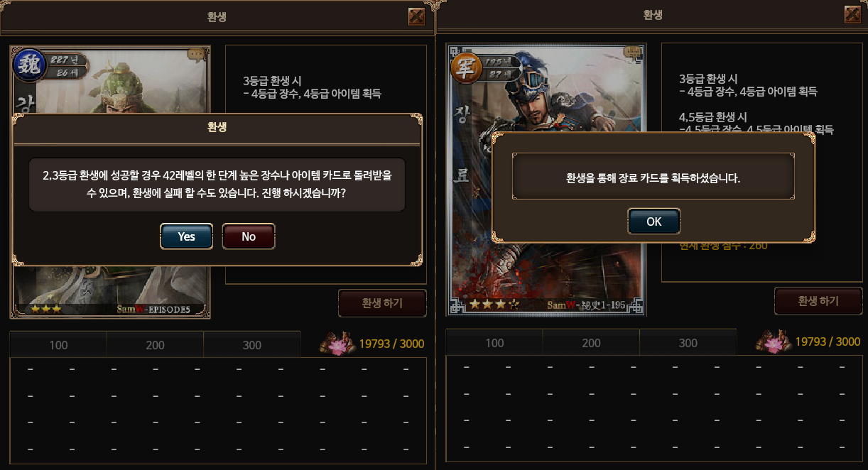Image resolution: width=868 pixels, height=470 pixels.
Task: Click the blue Wei faction emblem icon
Action: click(x=28, y=65)
